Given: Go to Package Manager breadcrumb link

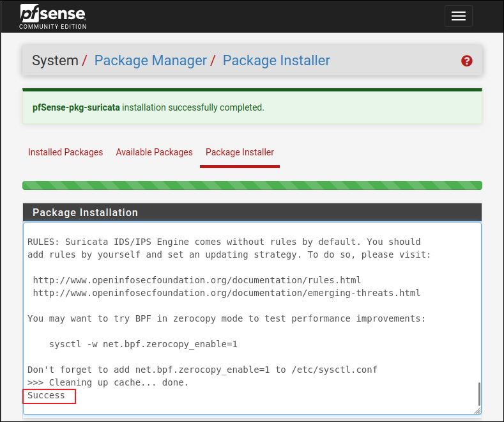Looking at the screenshot, I should (150, 61).
